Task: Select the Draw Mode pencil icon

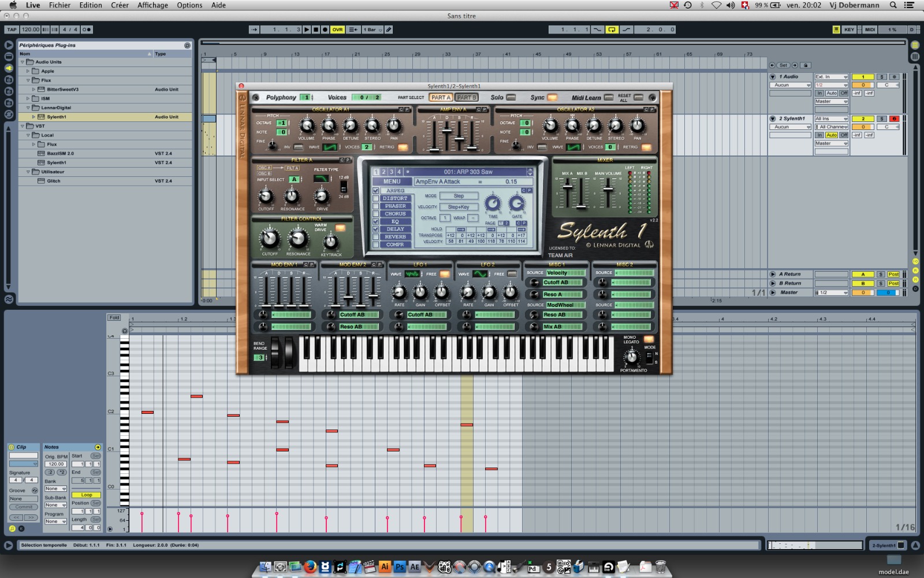Action: pos(389,29)
